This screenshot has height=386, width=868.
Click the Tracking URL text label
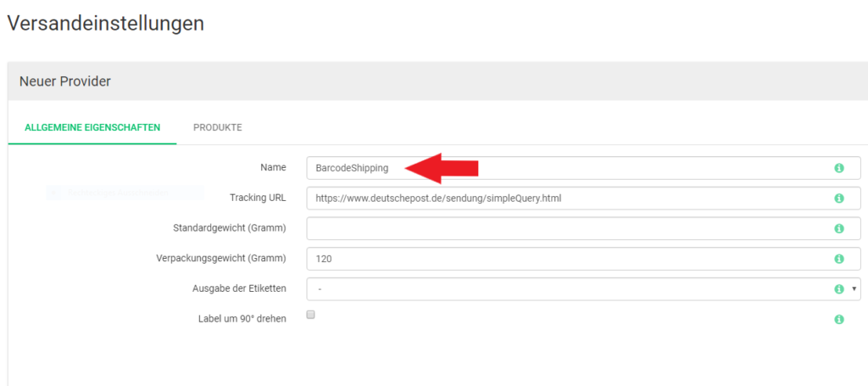258,197
